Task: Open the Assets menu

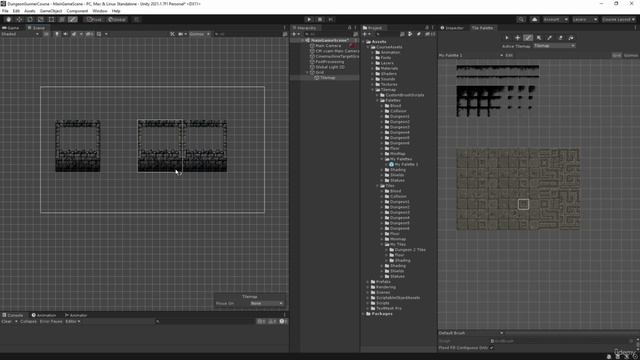Action: 30,11
